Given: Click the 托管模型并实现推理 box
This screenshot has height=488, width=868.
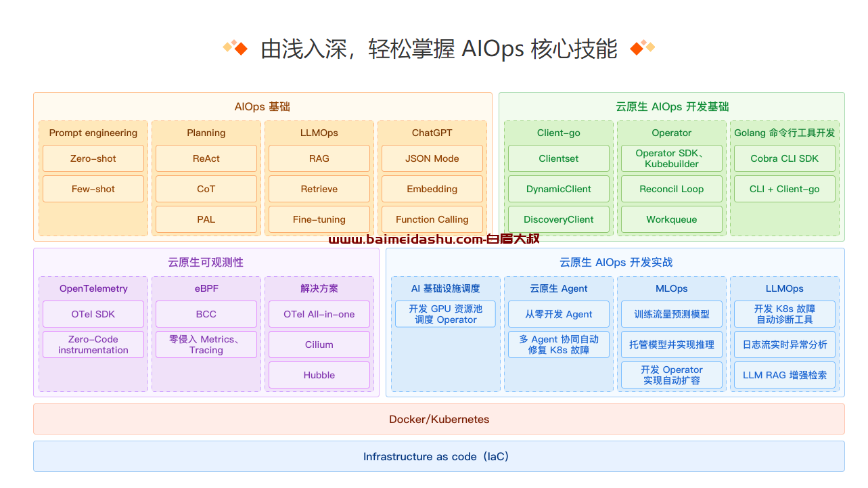Looking at the screenshot, I should (x=672, y=345).
